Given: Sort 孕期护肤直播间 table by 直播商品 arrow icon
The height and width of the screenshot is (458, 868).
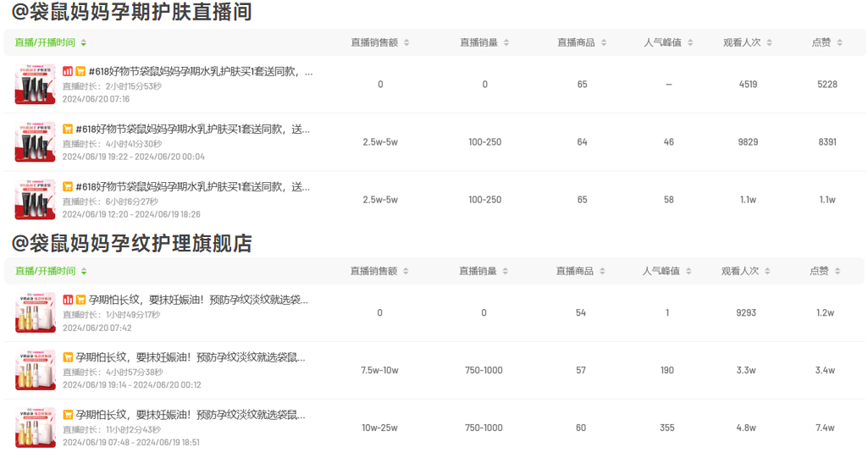Looking at the screenshot, I should [604, 42].
